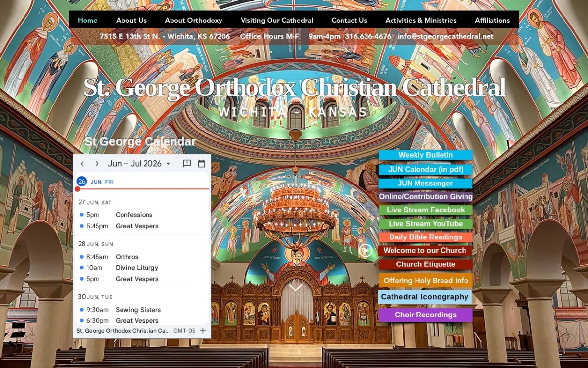The image size is (588, 368).
Task: Click the St George Calendar heading
Action: [140, 142]
